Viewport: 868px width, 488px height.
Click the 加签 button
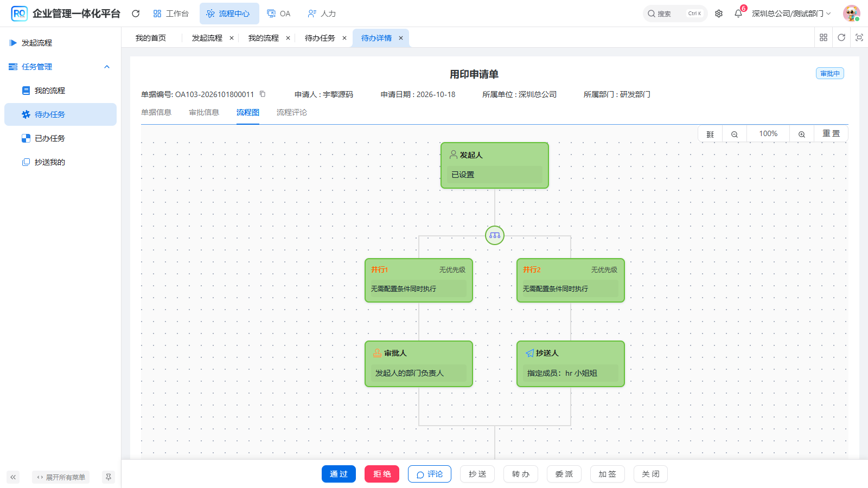[608, 474]
